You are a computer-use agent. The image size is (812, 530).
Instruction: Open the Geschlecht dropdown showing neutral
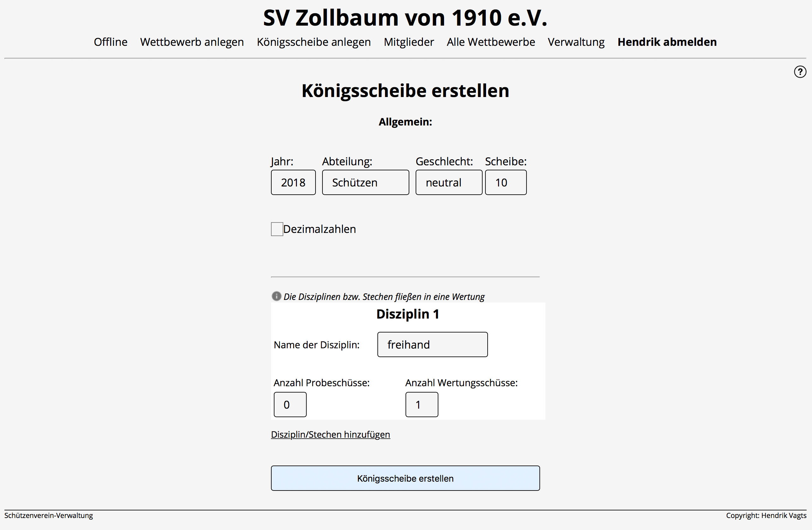click(448, 182)
